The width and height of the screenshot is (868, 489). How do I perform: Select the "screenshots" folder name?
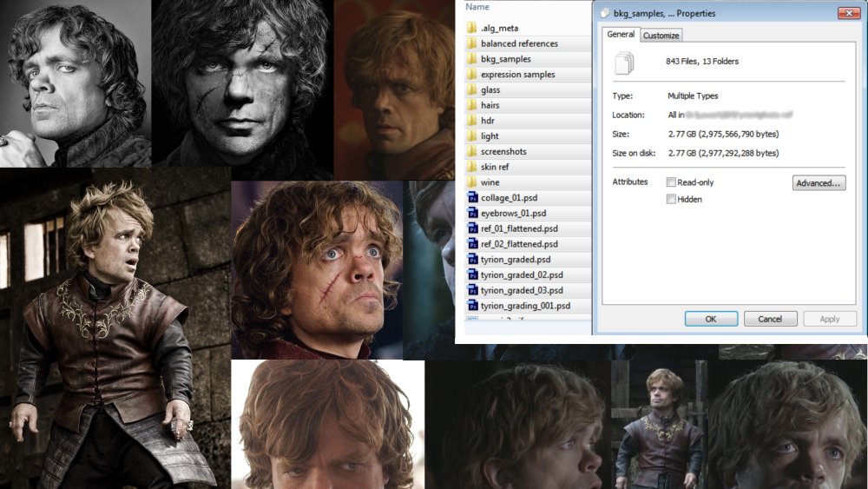coord(503,151)
